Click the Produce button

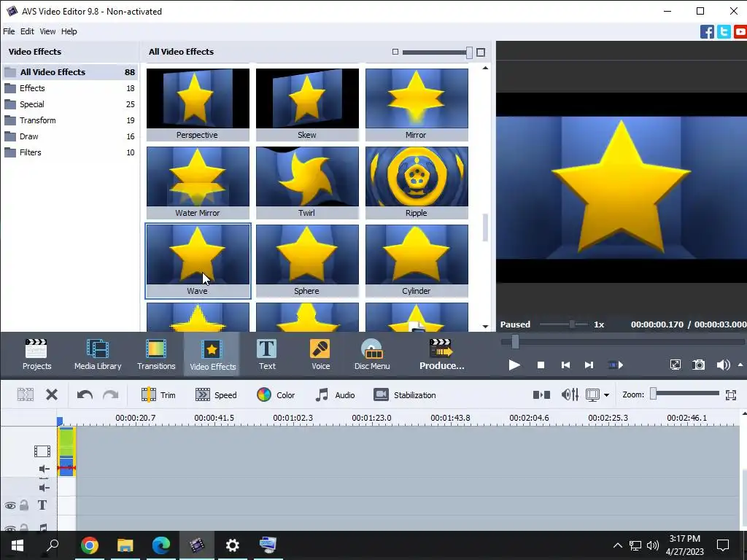click(x=441, y=354)
